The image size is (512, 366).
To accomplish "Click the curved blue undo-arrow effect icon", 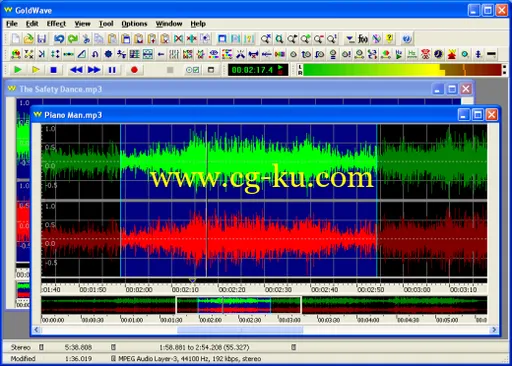I will (x=95, y=54).
